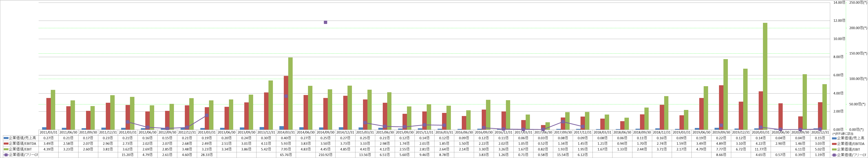The image size is (868, 158).
Task: Click the 5.02倍 cell under 2020/12/31
Action: click(820, 149)
